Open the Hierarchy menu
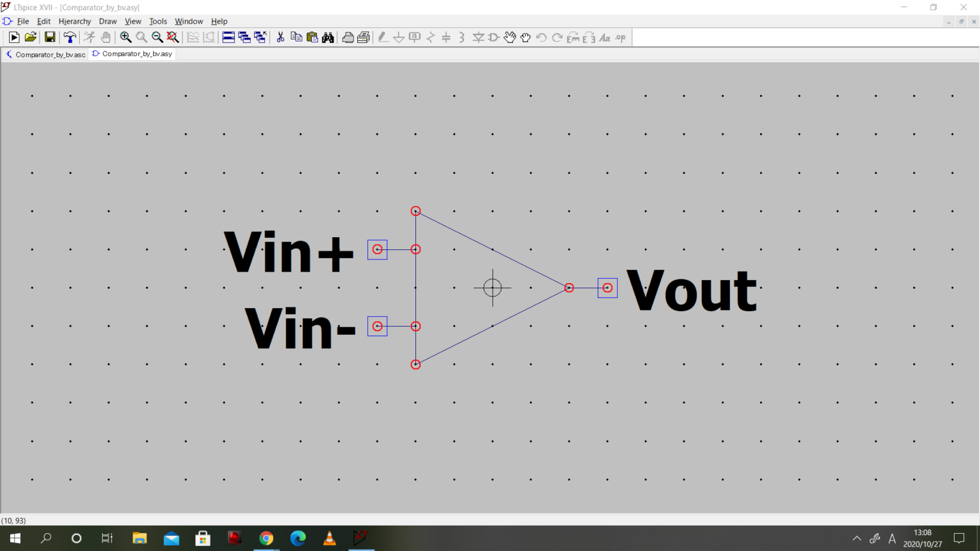This screenshot has height=551, width=980. (x=75, y=21)
